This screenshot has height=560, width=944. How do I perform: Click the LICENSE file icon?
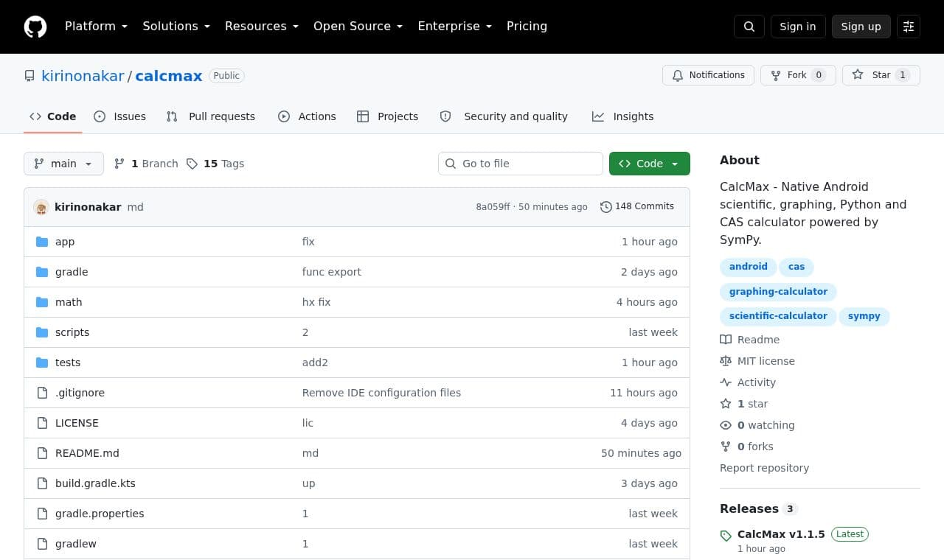(x=42, y=423)
